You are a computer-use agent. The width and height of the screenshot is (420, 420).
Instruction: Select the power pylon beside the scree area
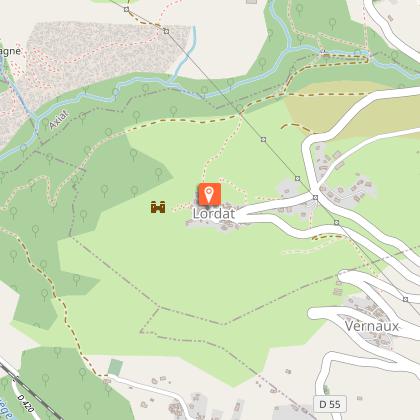click(x=166, y=31)
